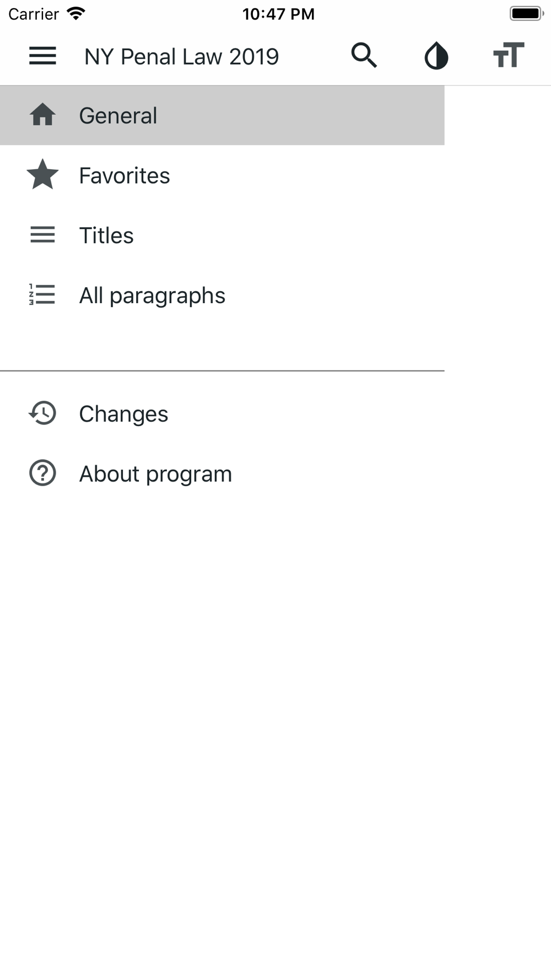Tap the battery indicator in status bar
This screenshot has width=551, height=980.
tap(527, 13)
